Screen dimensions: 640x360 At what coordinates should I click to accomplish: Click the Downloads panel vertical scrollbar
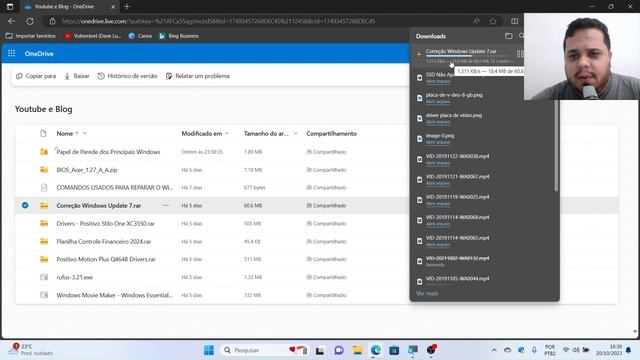(556, 146)
